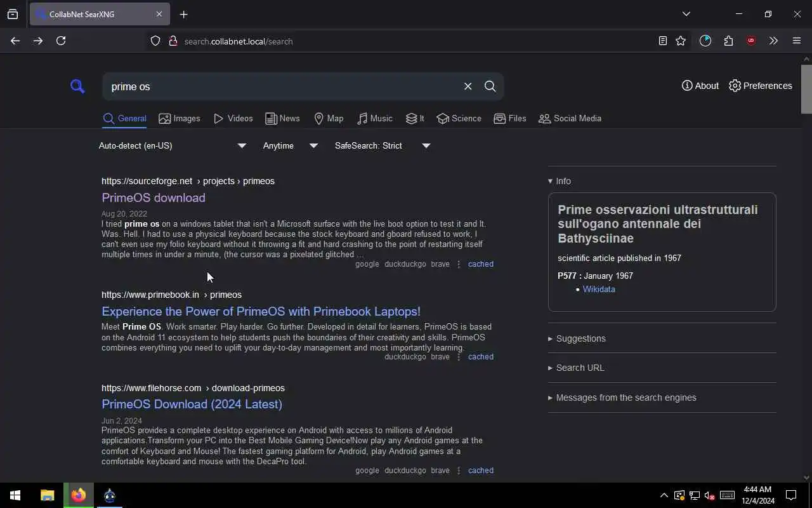The width and height of the screenshot is (812, 508).
Task: Open more options for sourceforge result
Action: (x=459, y=264)
